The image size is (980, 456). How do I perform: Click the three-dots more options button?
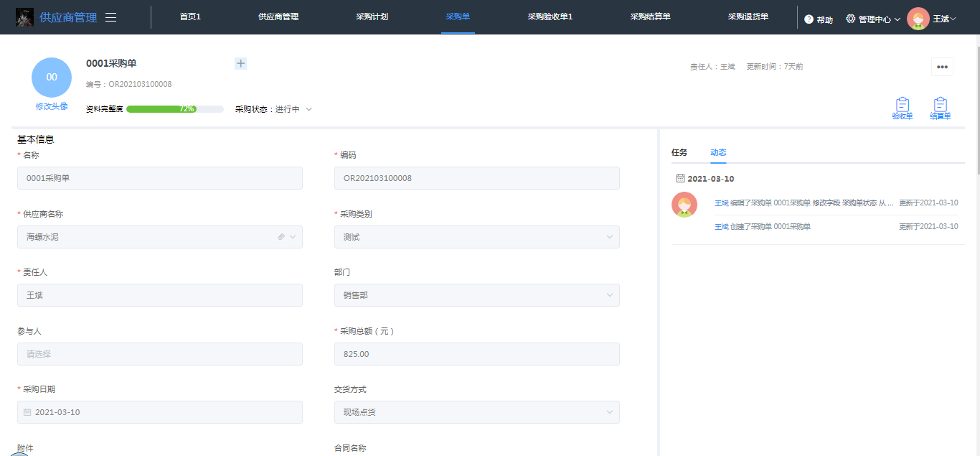tap(942, 67)
